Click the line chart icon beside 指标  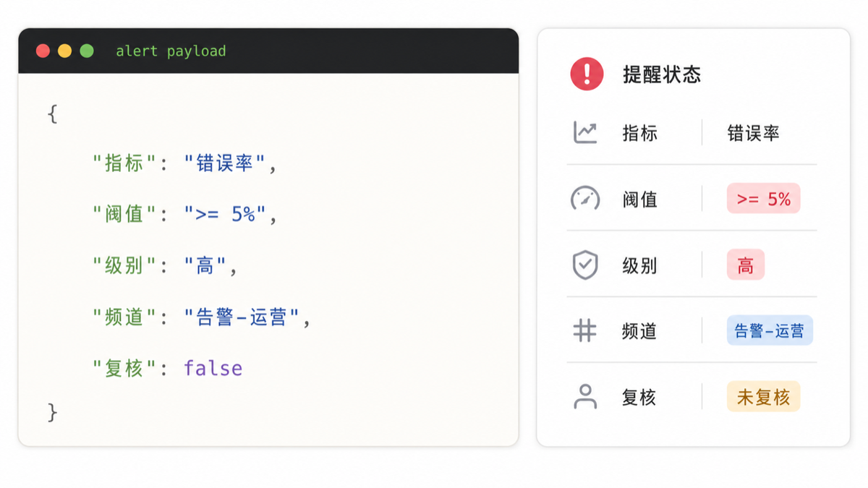click(585, 132)
